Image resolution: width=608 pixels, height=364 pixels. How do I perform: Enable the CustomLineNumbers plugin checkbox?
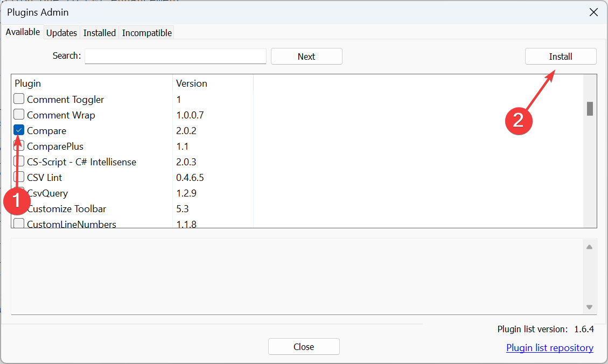coord(19,223)
